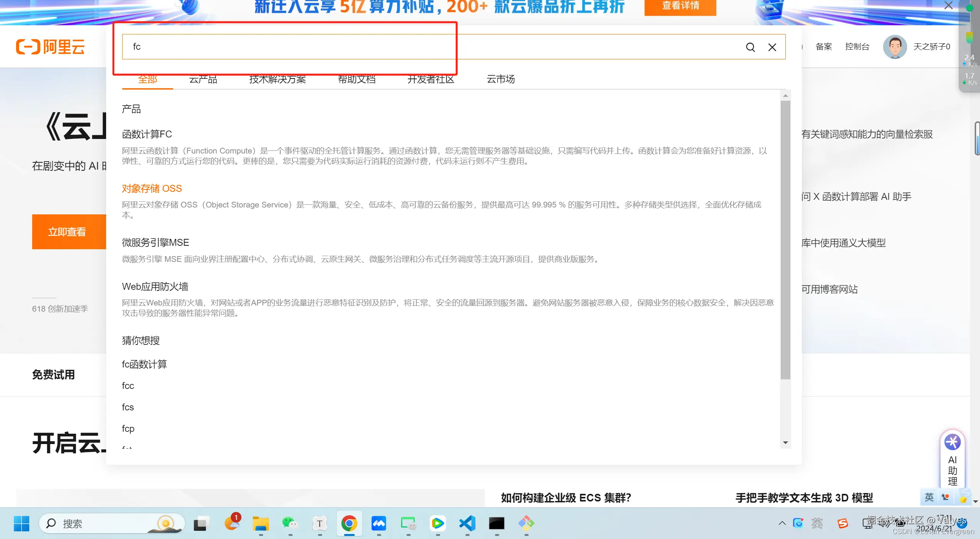Open WeChat from the taskbar
980x539 pixels.
(290, 523)
